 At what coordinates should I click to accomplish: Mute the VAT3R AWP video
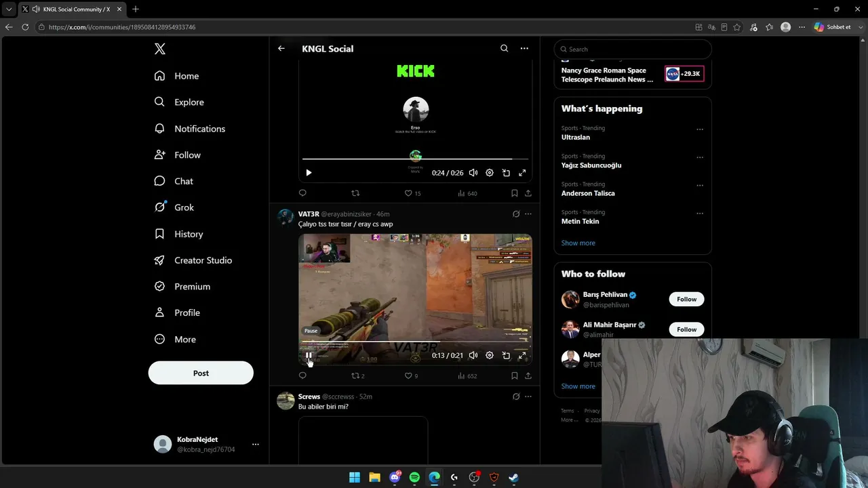point(473,355)
